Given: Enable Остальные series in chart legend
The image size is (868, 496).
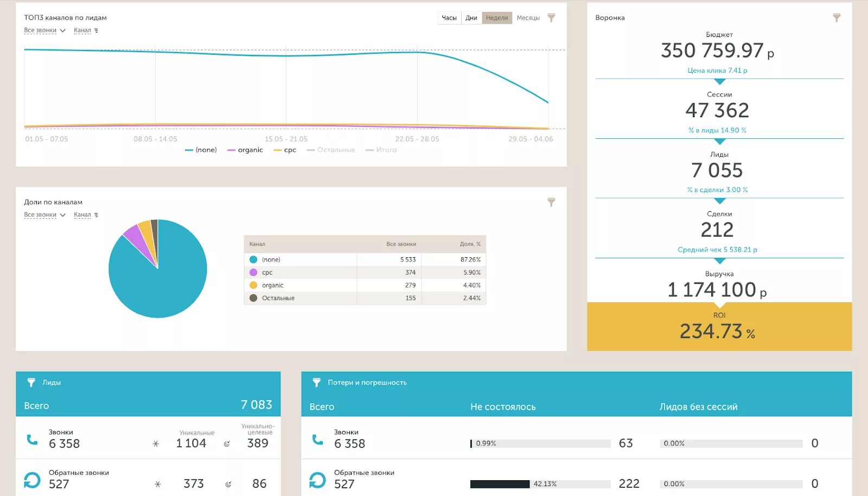Looking at the screenshot, I should coord(331,150).
